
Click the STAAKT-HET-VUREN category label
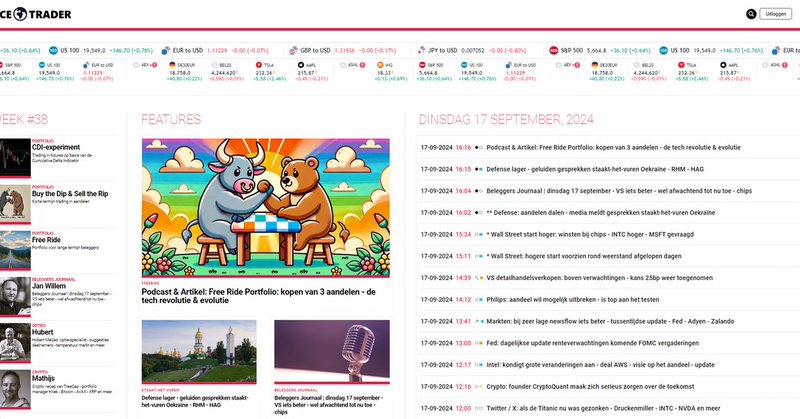pos(160,390)
